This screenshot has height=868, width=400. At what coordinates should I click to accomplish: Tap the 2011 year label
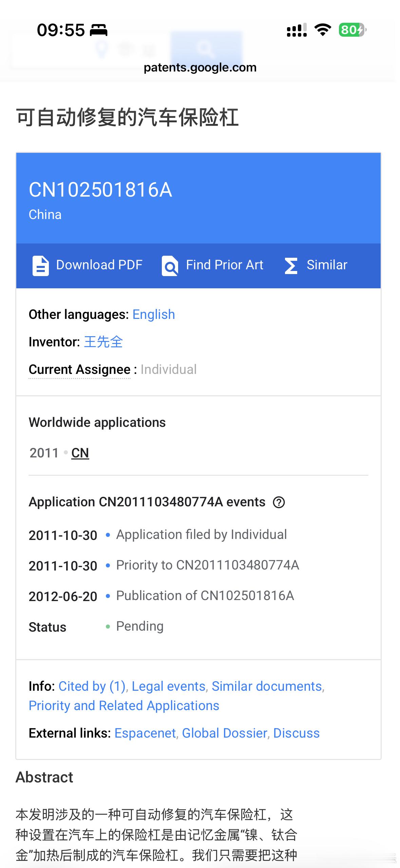[x=44, y=453]
